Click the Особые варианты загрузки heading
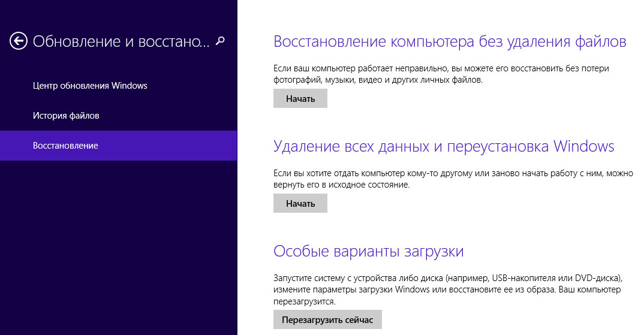The width and height of the screenshot is (644, 335). 368,251
